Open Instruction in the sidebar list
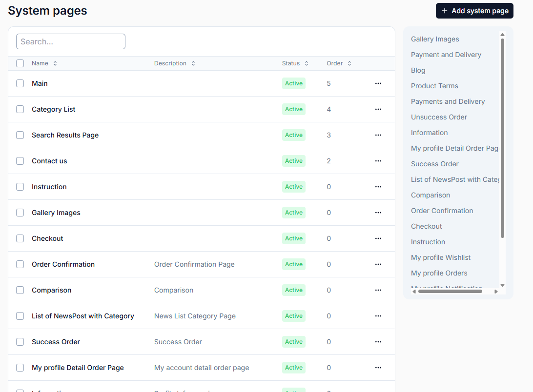 pos(428,242)
